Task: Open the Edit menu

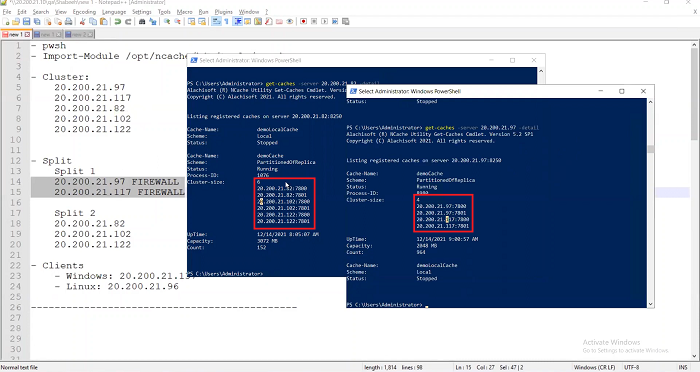Action: [22, 12]
